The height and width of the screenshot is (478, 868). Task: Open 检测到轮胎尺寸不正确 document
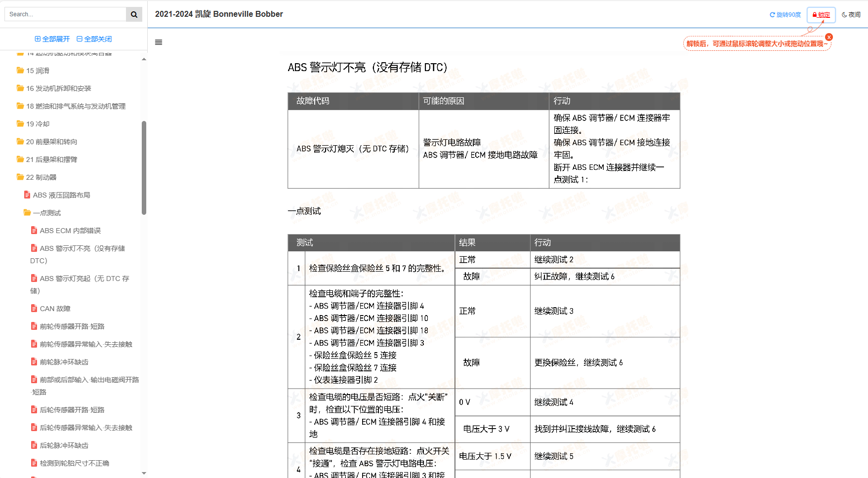[75, 463]
